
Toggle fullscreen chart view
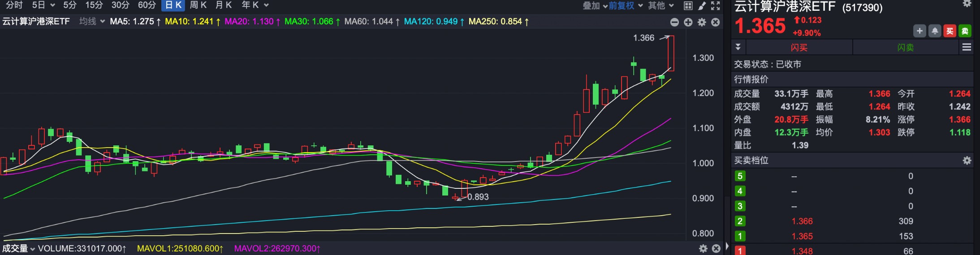(716, 5)
